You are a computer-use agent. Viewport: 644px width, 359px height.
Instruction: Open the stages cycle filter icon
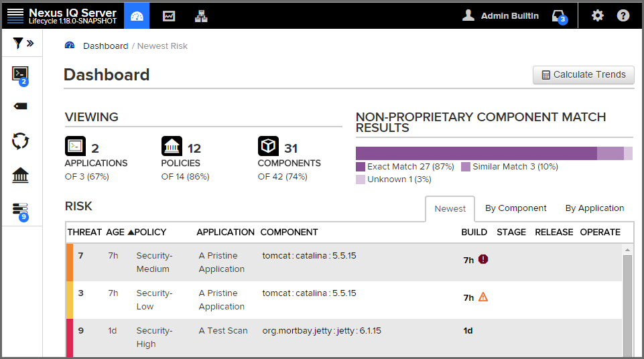[20, 141]
